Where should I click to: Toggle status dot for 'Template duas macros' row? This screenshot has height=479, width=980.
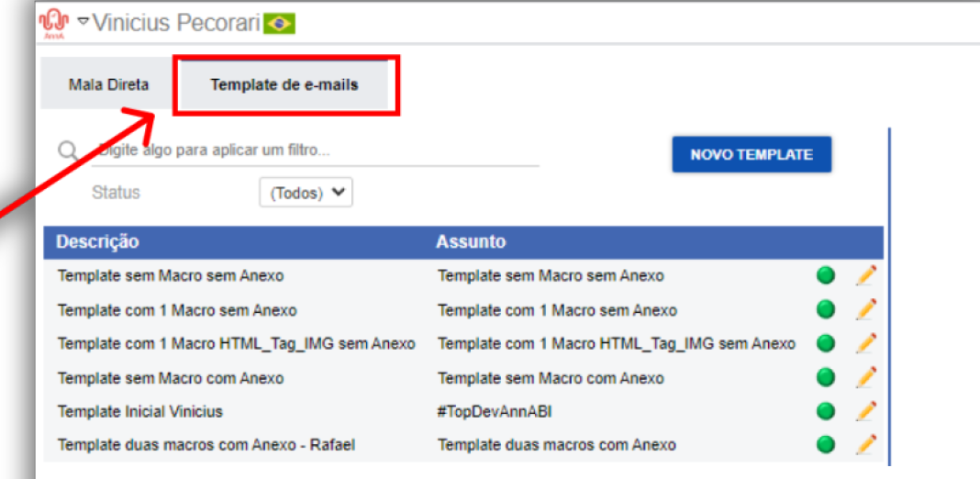pos(826,445)
